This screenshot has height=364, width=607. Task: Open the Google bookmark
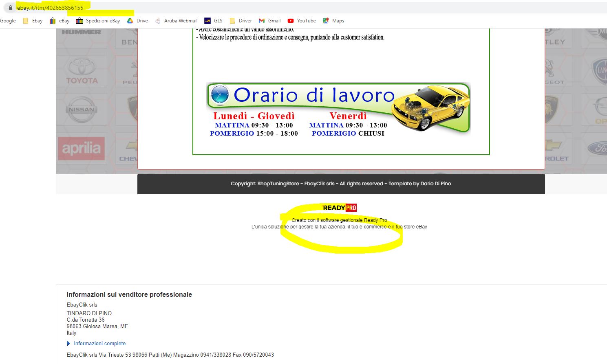pos(8,21)
